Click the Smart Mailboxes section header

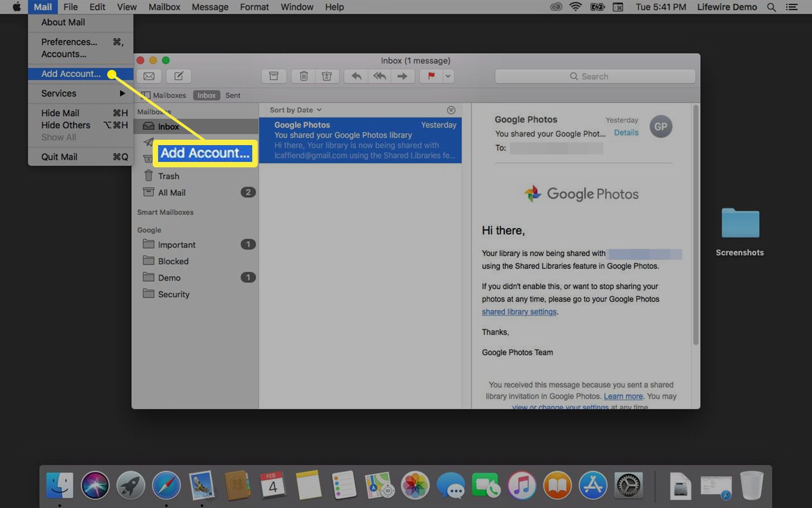point(165,212)
